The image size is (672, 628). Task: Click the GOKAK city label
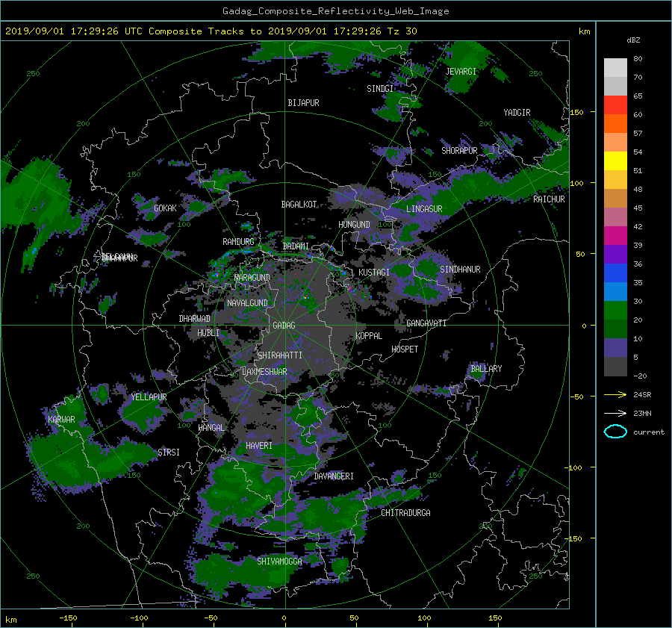[x=165, y=208]
